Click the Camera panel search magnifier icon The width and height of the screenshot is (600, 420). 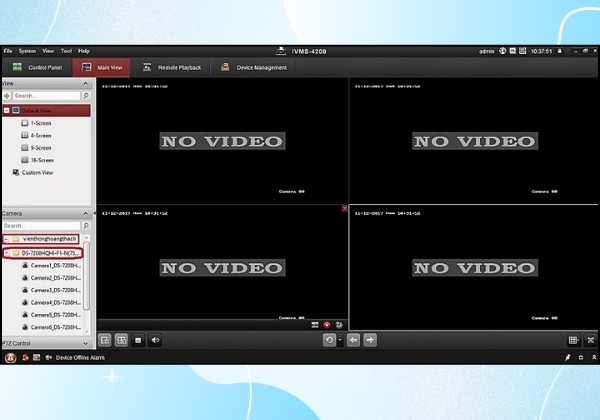[86, 226]
